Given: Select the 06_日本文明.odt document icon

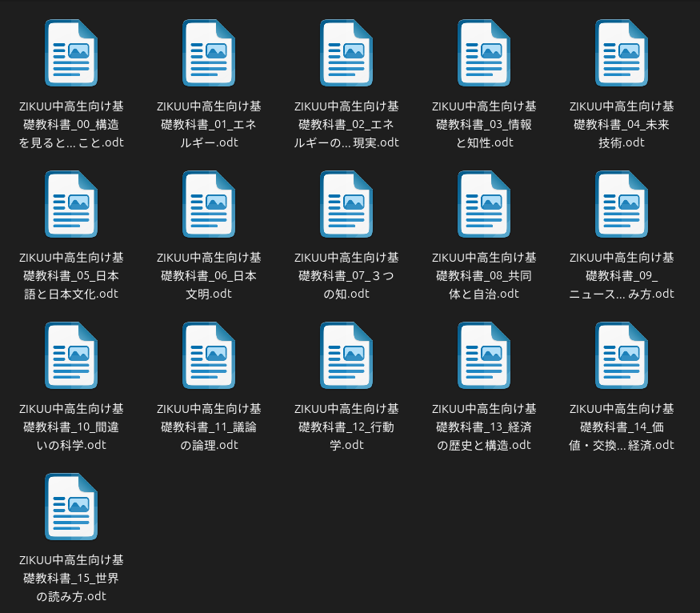Looking at the screenshot, I should tap(209, 204).
